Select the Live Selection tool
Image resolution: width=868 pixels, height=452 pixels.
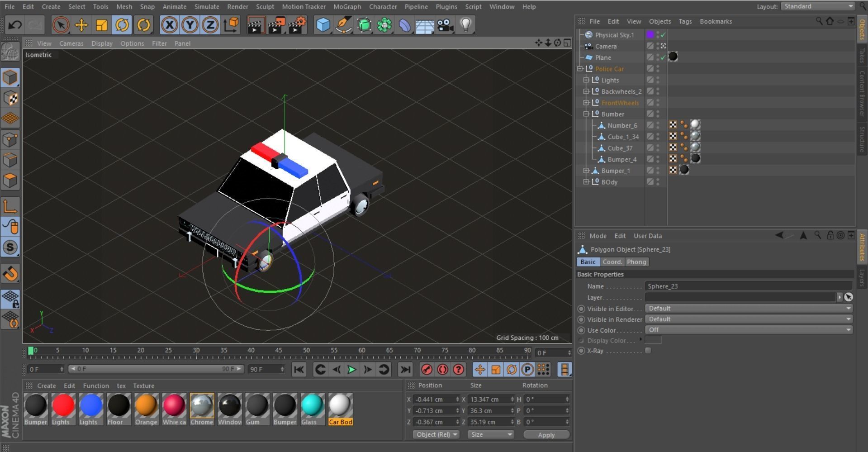coord(61,25)
